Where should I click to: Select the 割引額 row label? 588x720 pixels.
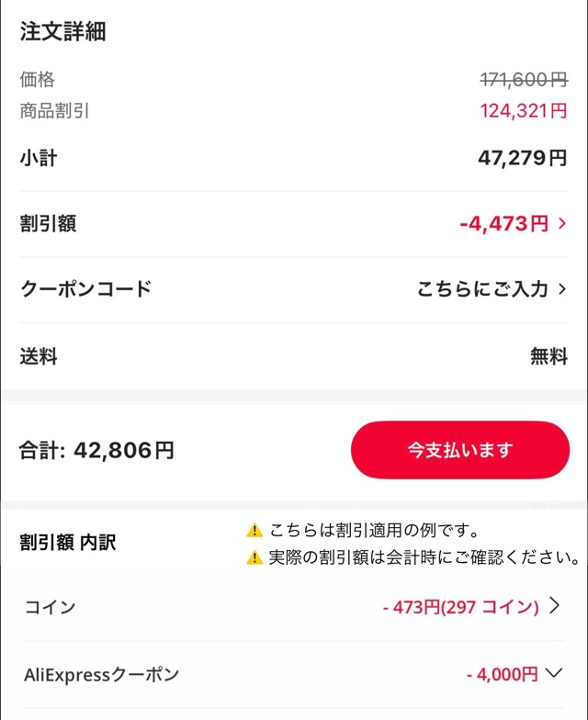pos(48,223)
